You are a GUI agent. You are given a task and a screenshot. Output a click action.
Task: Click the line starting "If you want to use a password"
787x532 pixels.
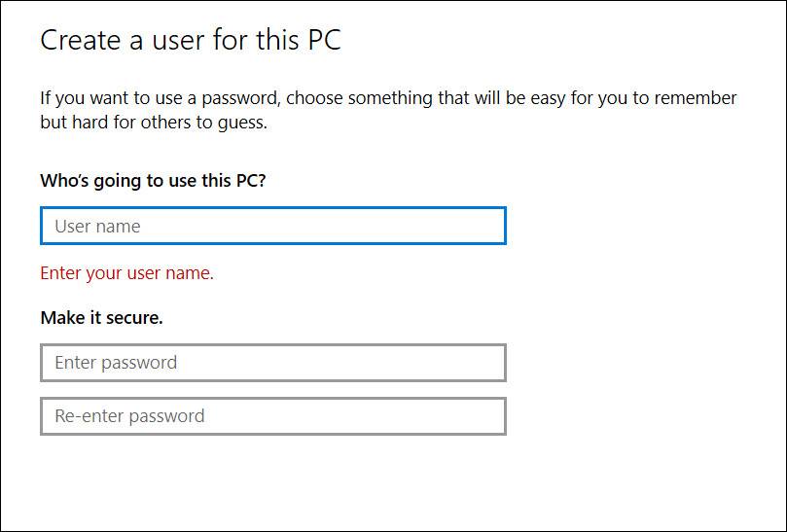pos(387,98)
